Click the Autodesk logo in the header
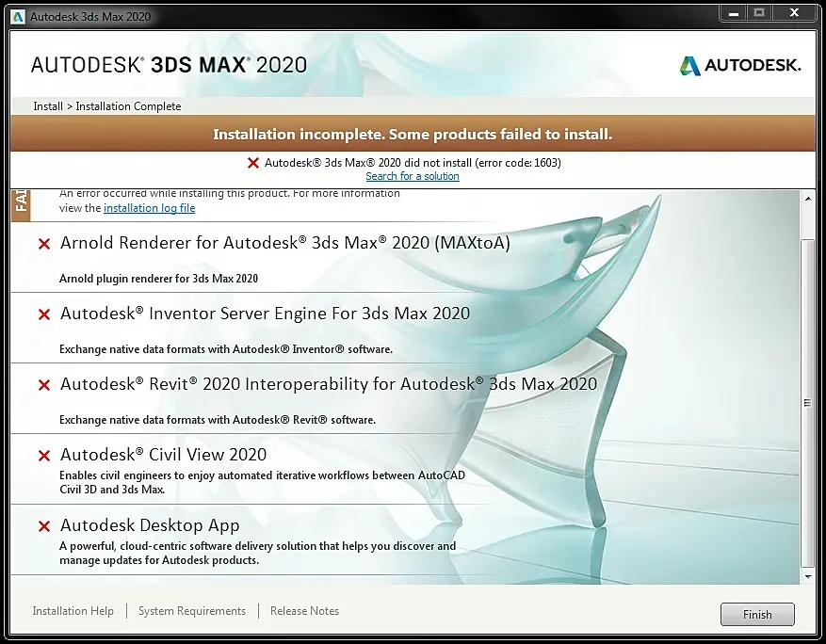This screenshot has width=826, height=644. (x=740, y=65)
